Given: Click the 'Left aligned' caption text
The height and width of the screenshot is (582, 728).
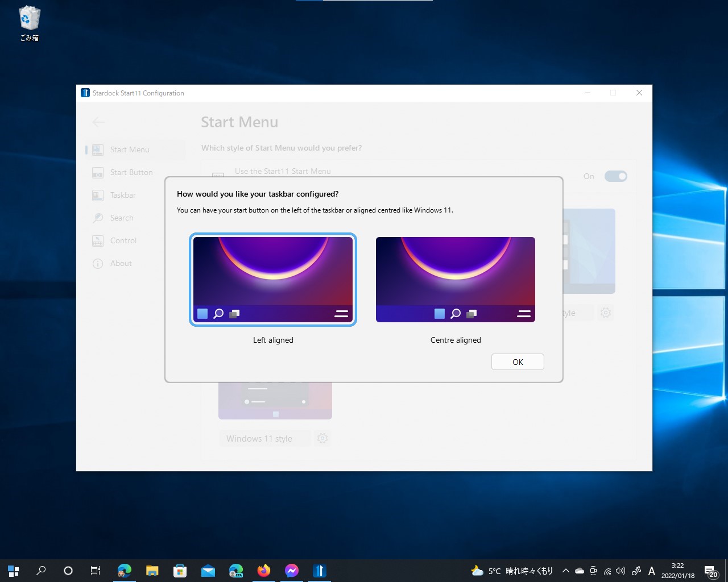Looking at the screenshot, I should tap(273, 340).
